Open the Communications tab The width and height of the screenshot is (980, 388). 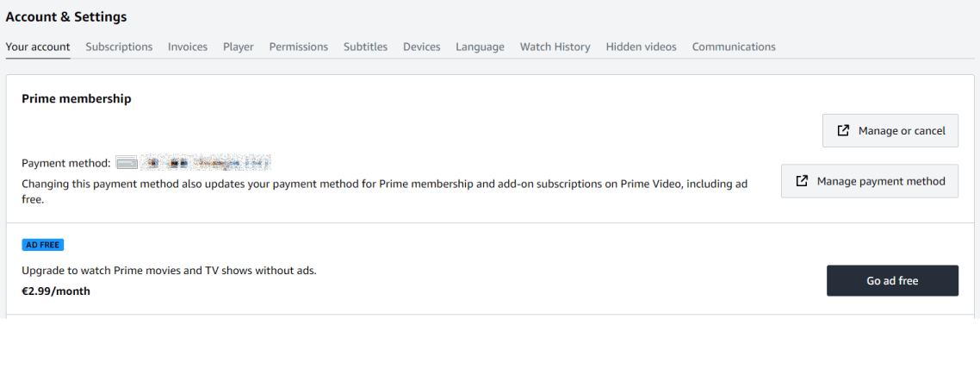coord(734,47)
